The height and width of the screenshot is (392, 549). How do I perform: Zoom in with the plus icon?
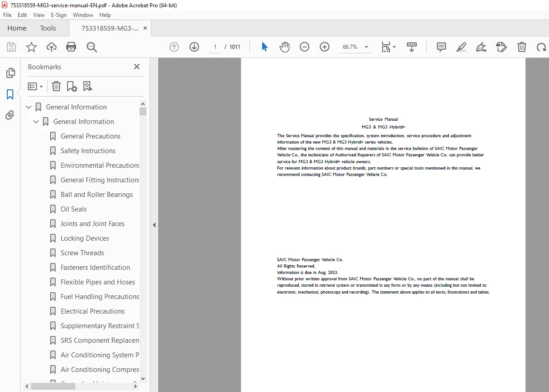325,47
